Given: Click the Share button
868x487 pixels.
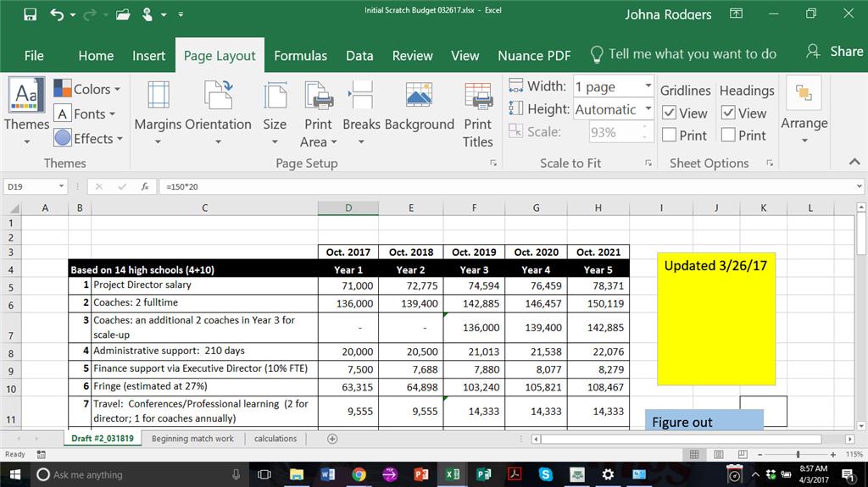Looking at the screenshot, I should (835, 52).
